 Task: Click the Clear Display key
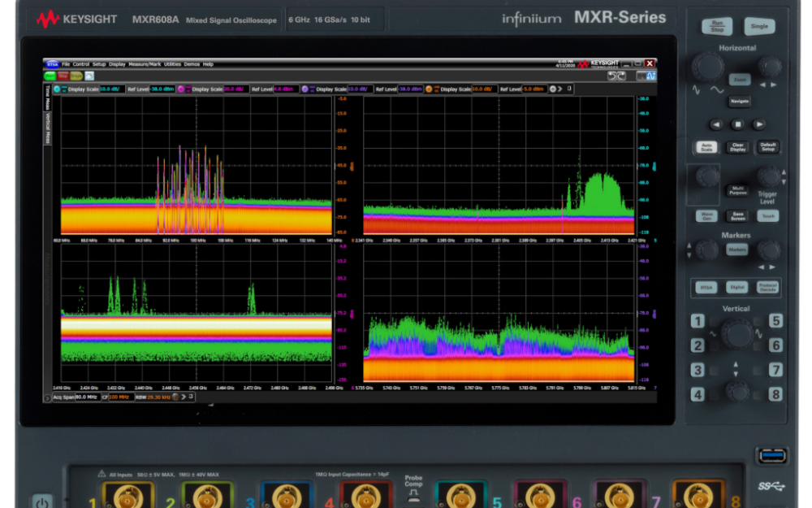737,147
